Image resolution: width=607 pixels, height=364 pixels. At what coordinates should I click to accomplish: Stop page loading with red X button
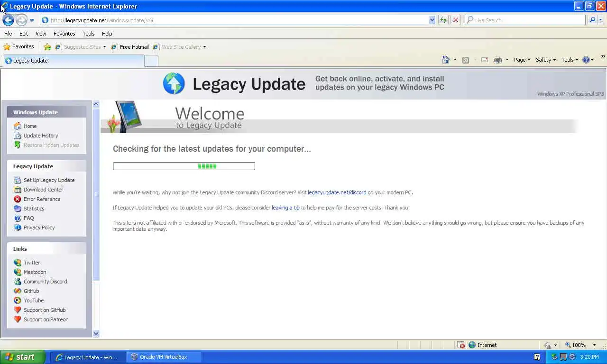pos(456,20)
